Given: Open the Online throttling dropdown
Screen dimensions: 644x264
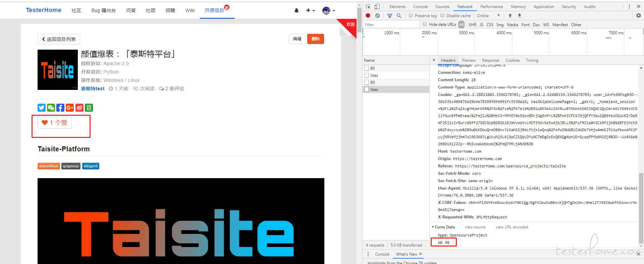Looking at the screenshot, I should 488,15.
